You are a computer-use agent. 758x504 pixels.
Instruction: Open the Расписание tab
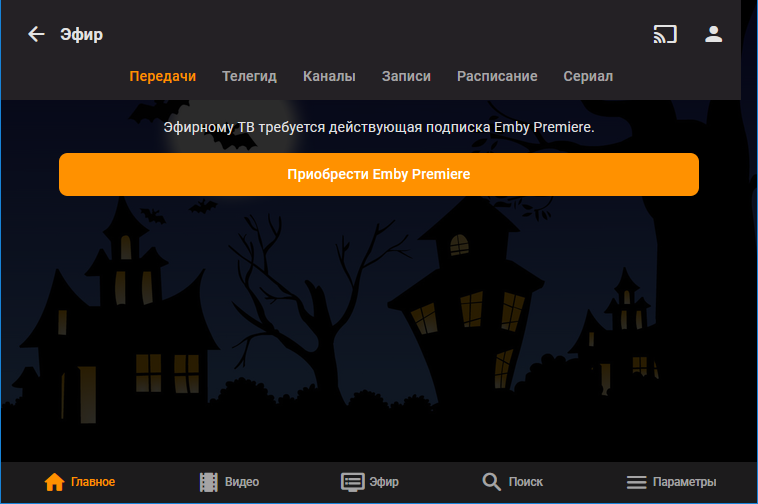point(497,76)
